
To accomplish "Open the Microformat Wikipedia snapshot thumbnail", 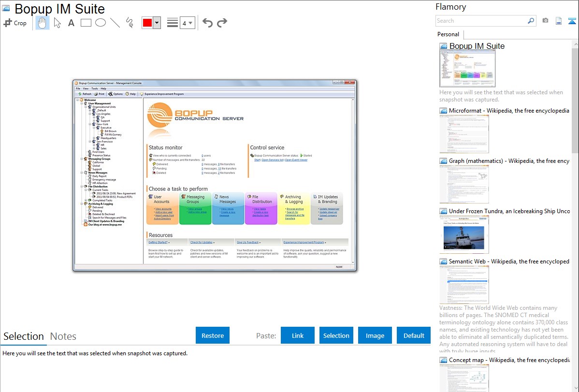I will pos(464,134).
